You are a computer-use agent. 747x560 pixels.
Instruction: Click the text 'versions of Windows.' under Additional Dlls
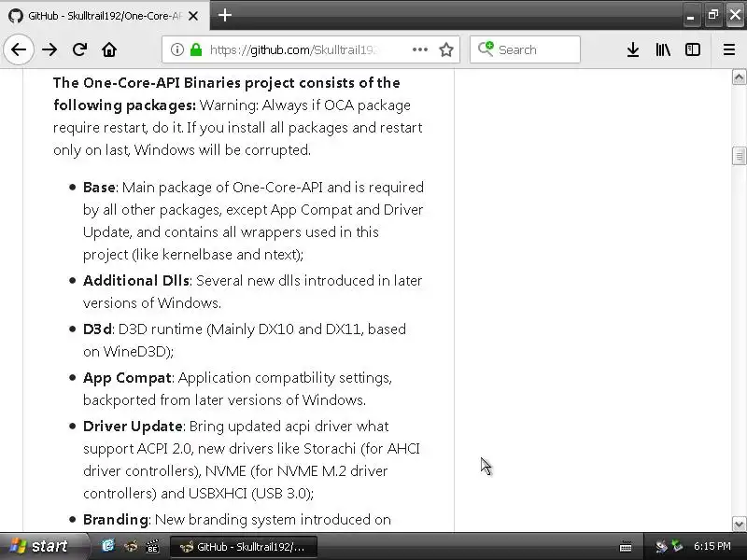coord(152,303)
